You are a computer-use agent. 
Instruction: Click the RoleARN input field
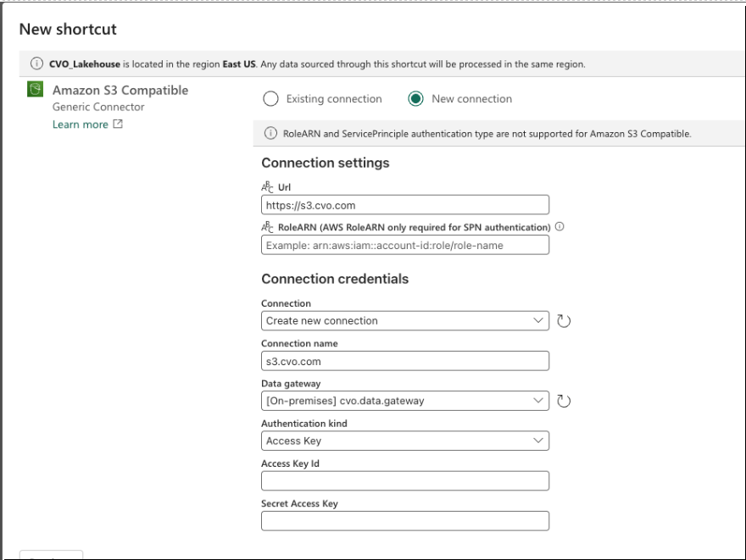coord(405,246)
